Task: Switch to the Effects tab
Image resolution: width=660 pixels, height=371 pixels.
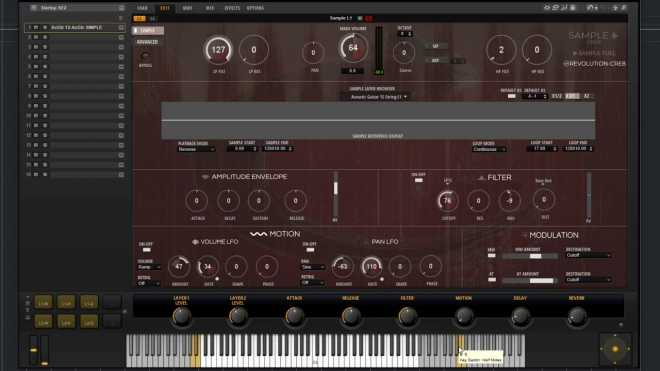Action: [x=232, y=8]
